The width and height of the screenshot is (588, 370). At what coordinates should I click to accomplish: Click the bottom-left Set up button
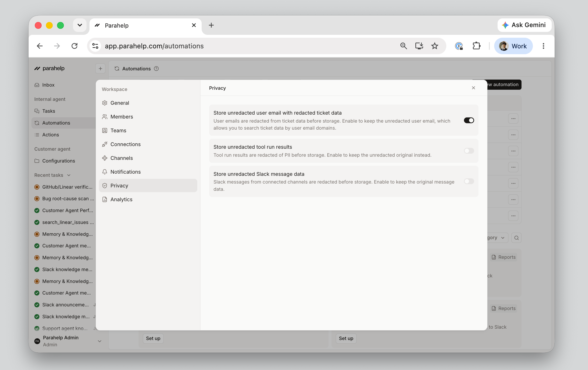[153, 339]
